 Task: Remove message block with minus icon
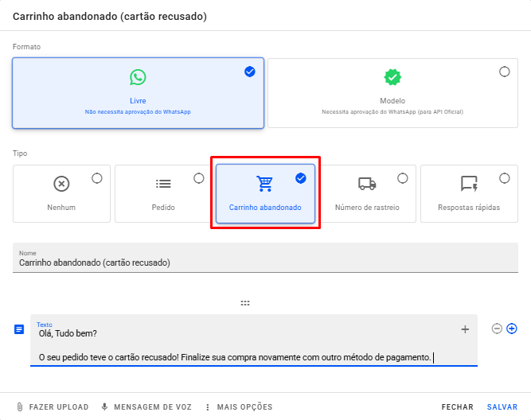(497, 329)
